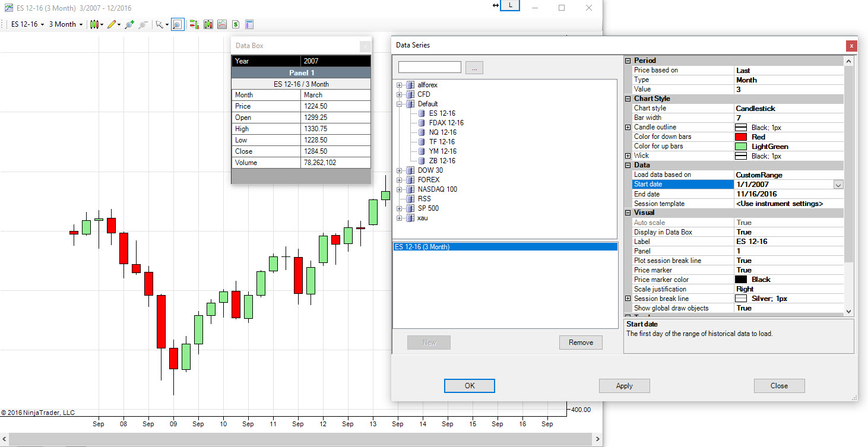Click the instrument search input field
Screen dimensions: 868x447
[x=430, y=67]
